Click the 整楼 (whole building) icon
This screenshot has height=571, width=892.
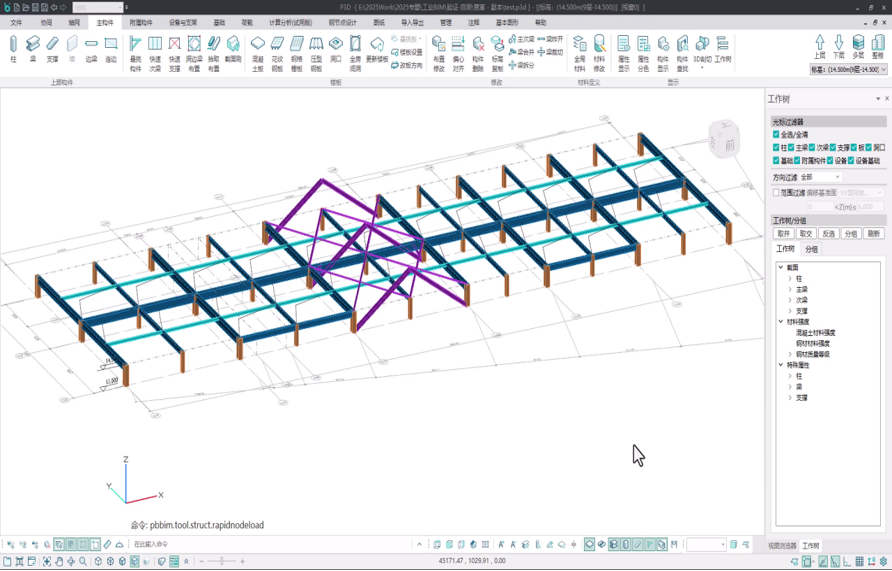(x=877, y=45)
